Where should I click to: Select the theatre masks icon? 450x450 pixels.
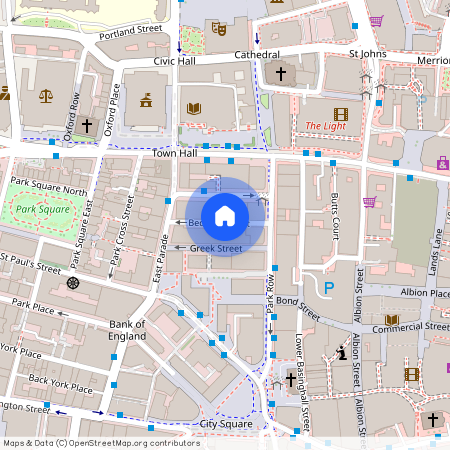[219, 29]
